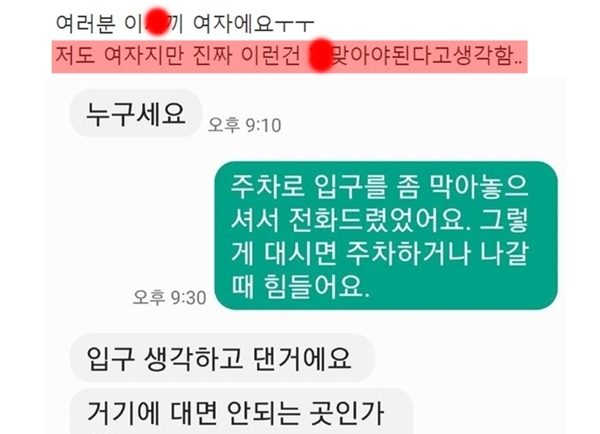Click '주차하거나' inside the green bubble

tap(408, 253)
